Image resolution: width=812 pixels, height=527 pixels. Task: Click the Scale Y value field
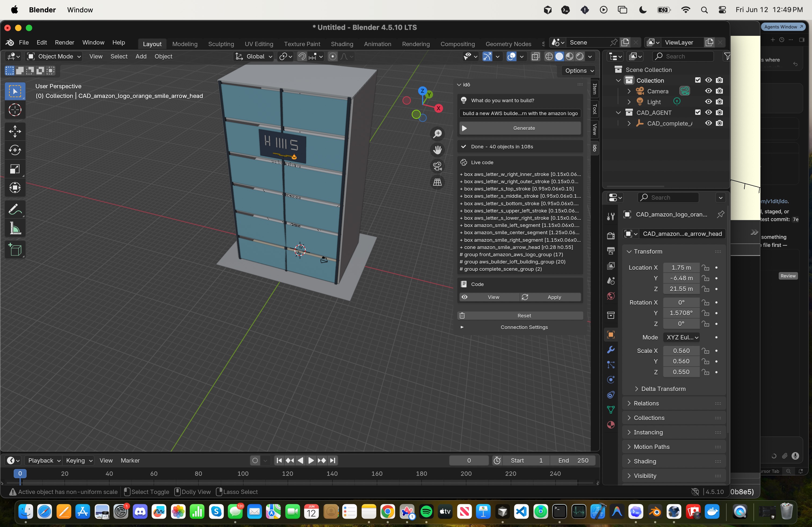point(681,361)
